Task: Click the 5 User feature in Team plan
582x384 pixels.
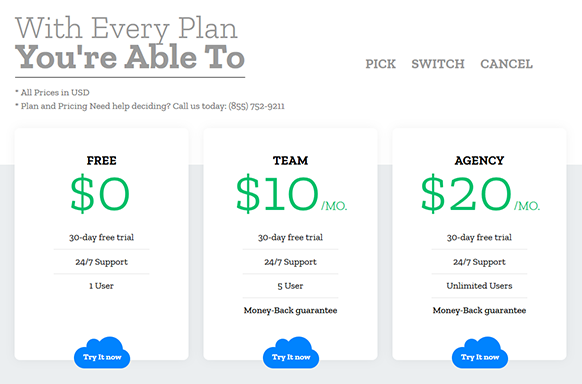Action: click(290, 286)
